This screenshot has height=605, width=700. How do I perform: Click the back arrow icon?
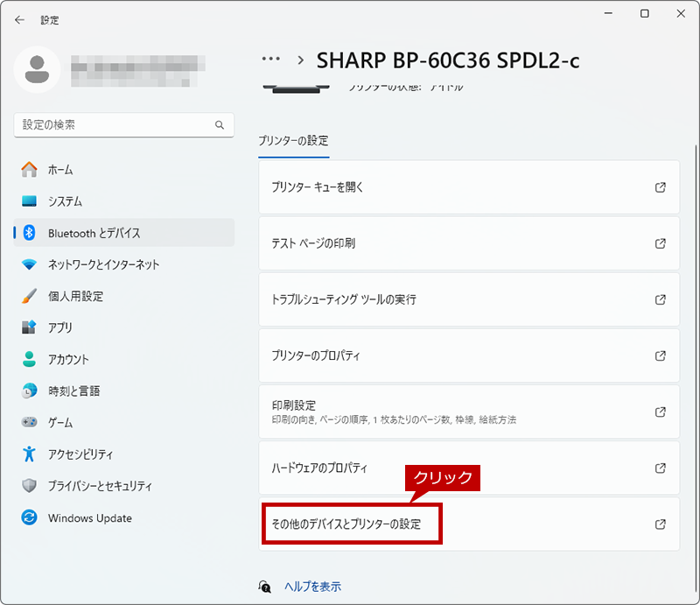click(x=19, y=20)
